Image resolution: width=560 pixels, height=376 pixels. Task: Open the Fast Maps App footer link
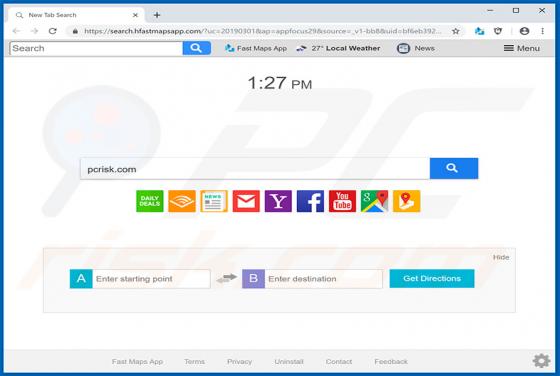click(x=138, y=361)
